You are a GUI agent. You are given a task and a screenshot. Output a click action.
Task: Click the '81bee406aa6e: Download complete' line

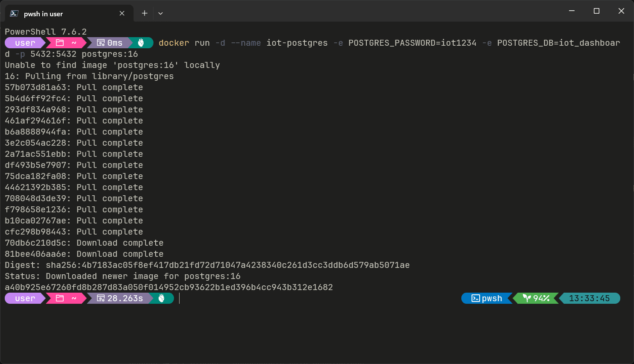coord(84,254)
